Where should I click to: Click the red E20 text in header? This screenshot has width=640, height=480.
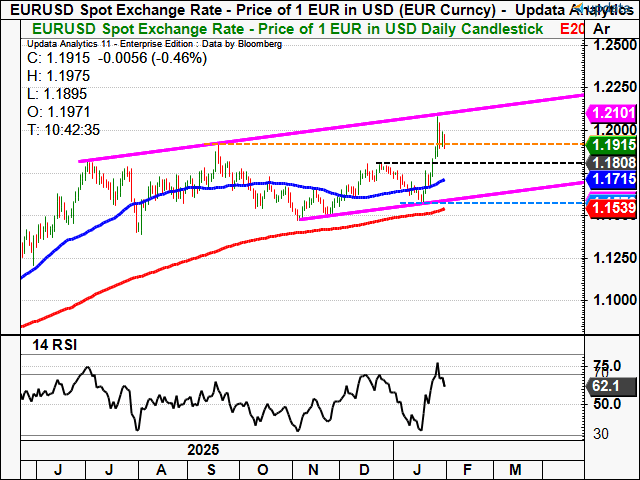coord(571,29)
